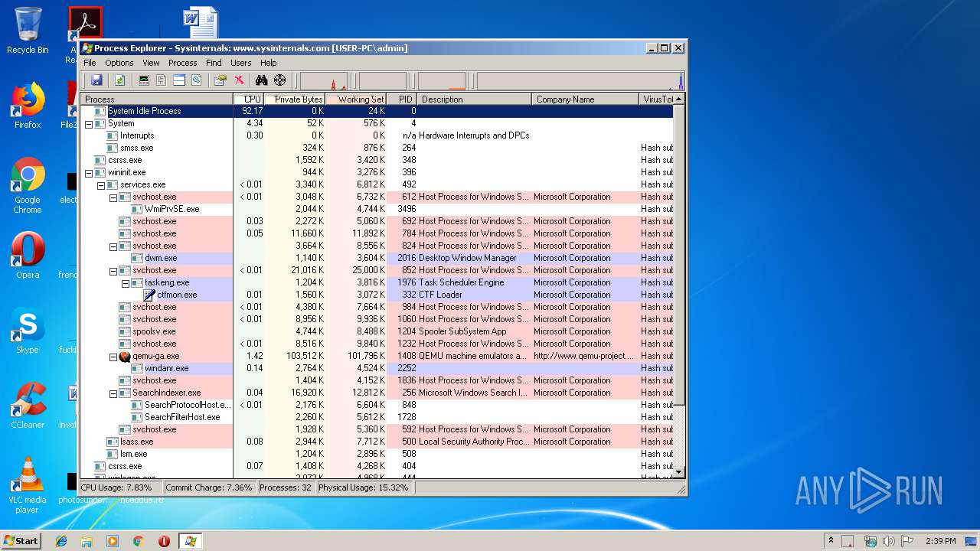The image size is (980, 551).
Task: Select the ctfmon.exe process icon
Action: [150, 295]
